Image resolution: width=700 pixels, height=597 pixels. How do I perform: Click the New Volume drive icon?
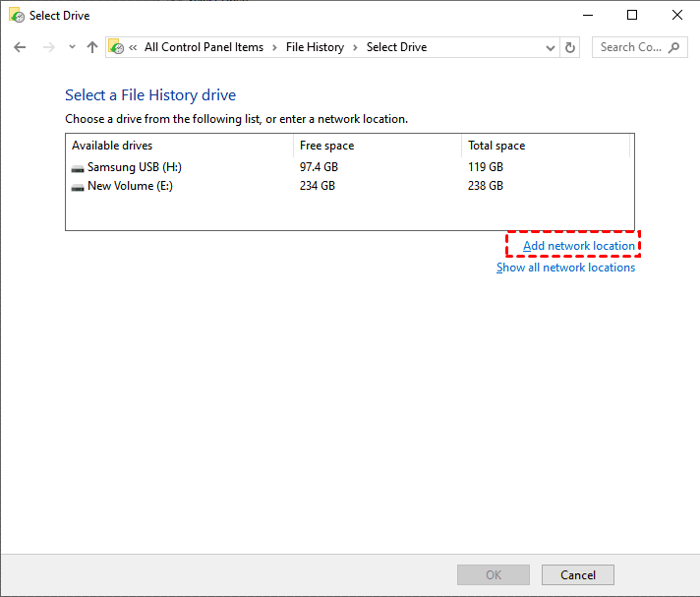(x=78, y=187)
